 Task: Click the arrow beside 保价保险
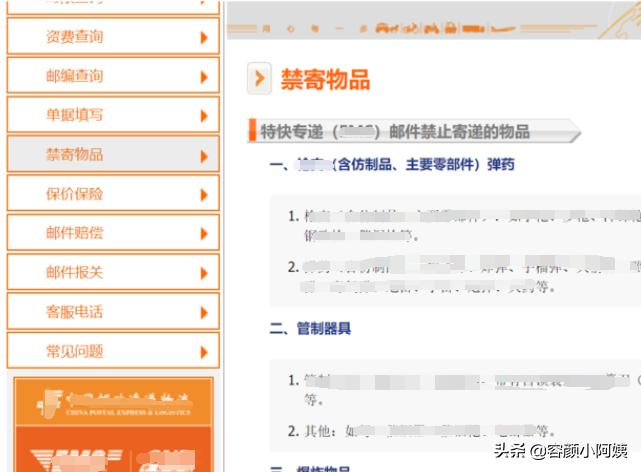point(204,195)
